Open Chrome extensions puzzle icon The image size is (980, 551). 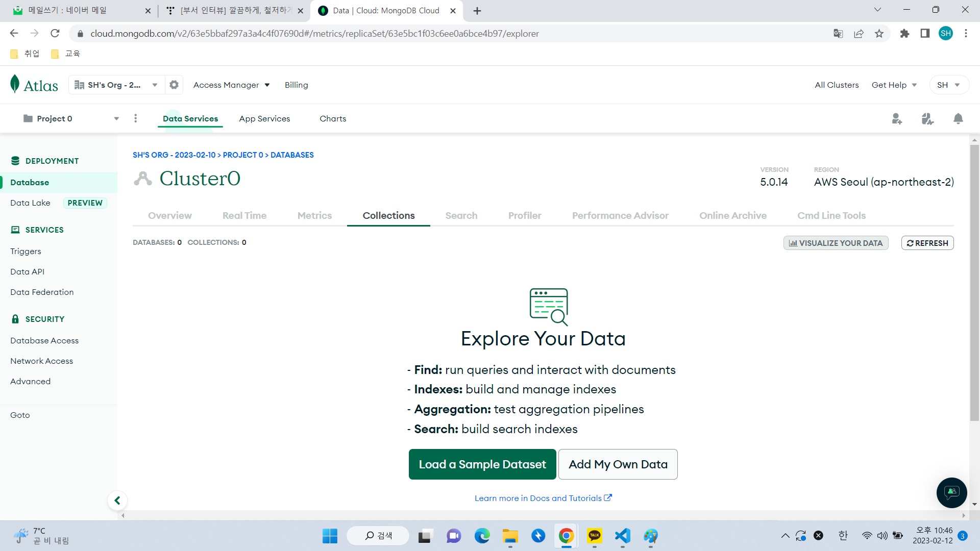pyautogui.click(x=904, y=34)
